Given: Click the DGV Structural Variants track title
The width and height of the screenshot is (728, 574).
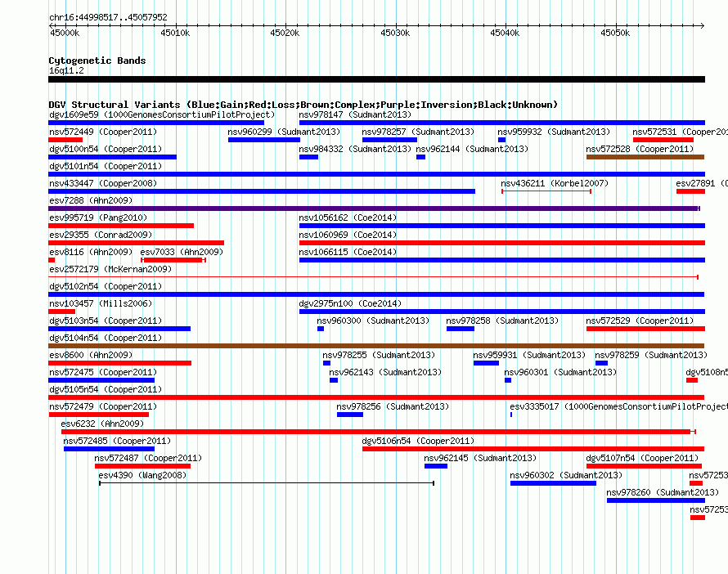Looking at the screenshot, I should 303,105.
